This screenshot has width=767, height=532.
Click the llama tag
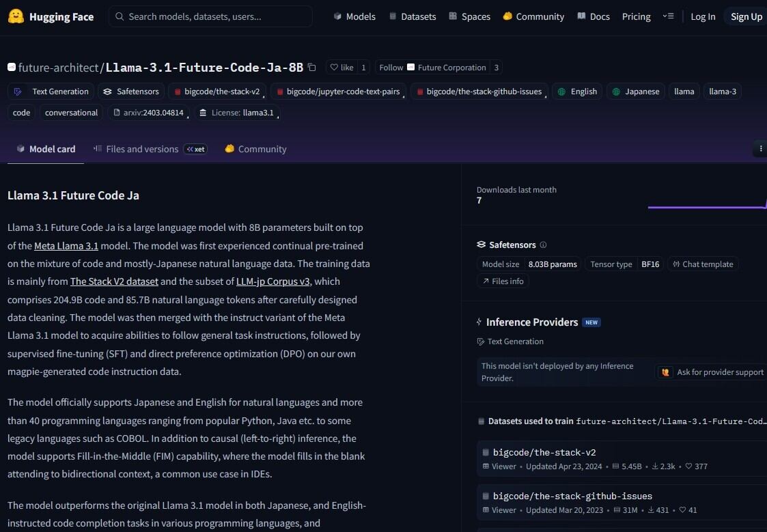click(684, 92)
